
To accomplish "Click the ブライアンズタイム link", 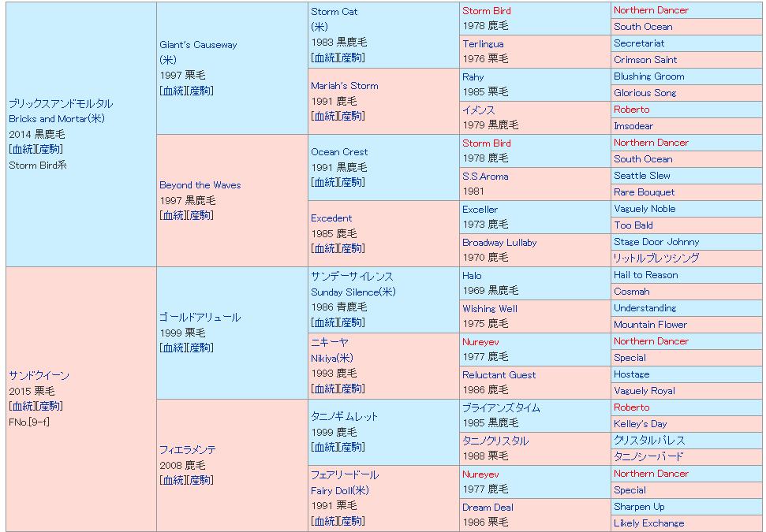I will [501, 407].
